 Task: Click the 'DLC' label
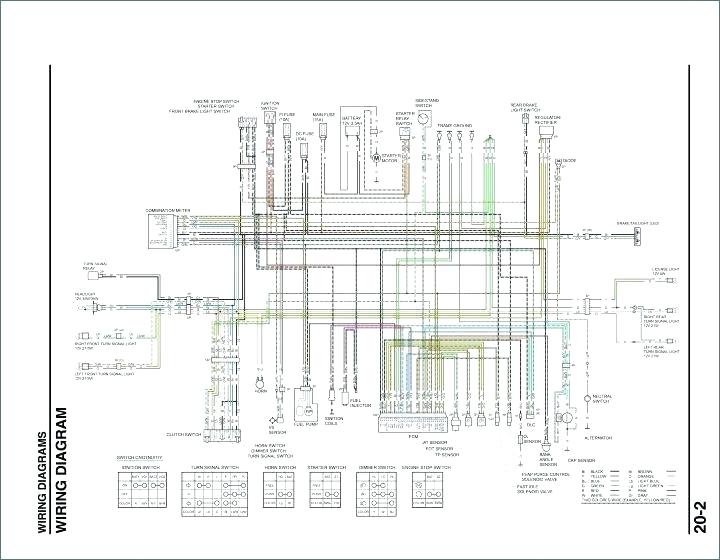click(531, 423)
